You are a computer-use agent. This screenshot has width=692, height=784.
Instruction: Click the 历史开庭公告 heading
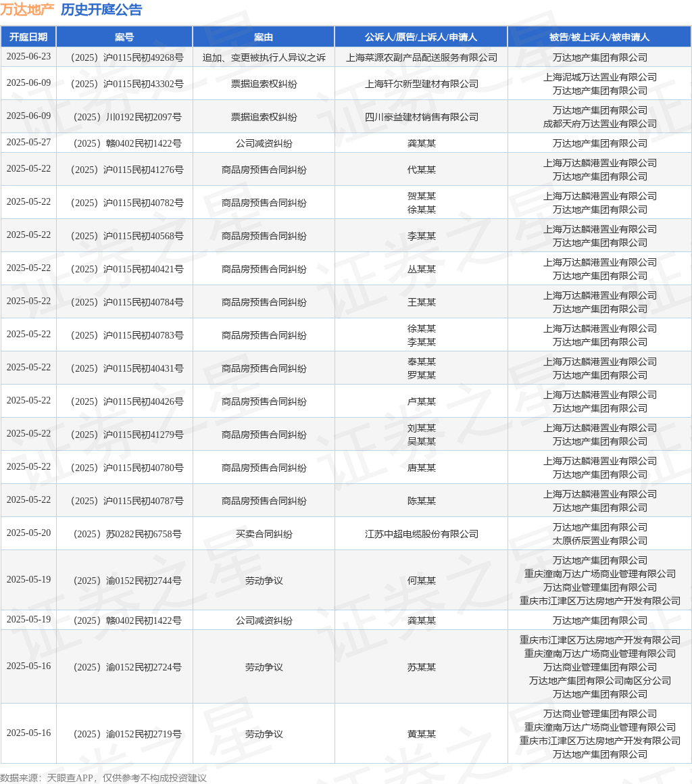click(x=101, y=9)
